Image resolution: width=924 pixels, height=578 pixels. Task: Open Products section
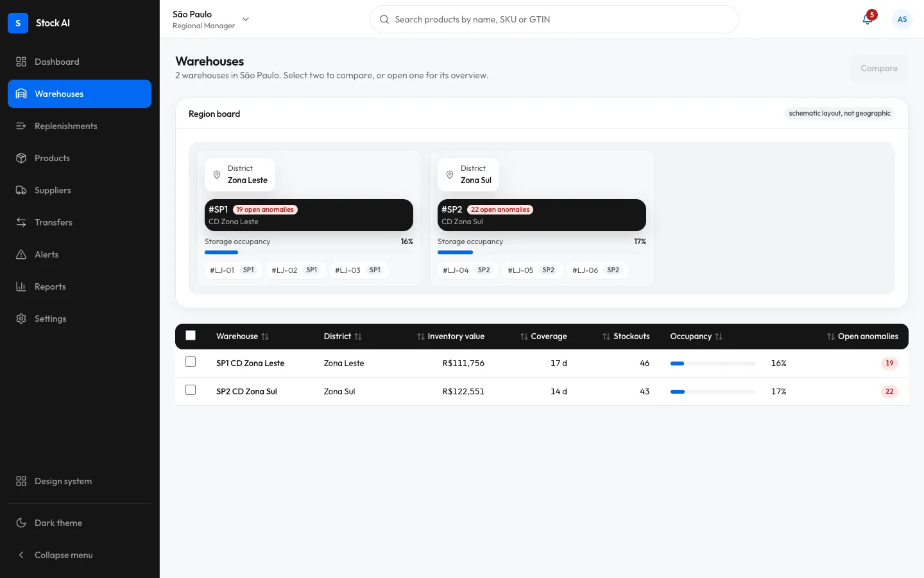click(80, 158)
